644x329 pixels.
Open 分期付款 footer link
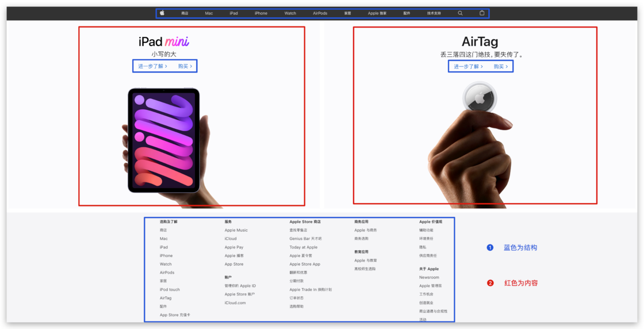[x=297, y=281]
